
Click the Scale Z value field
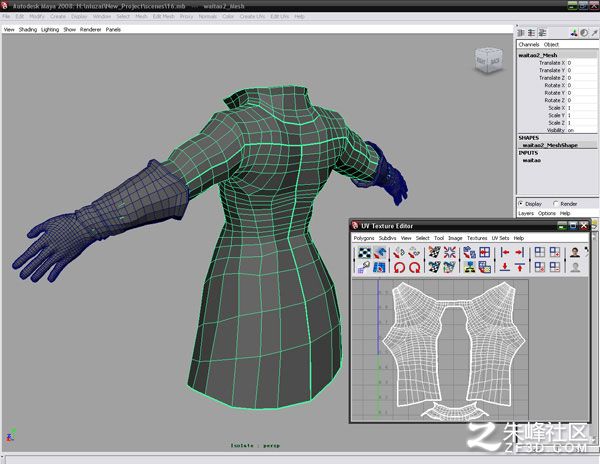581,123
